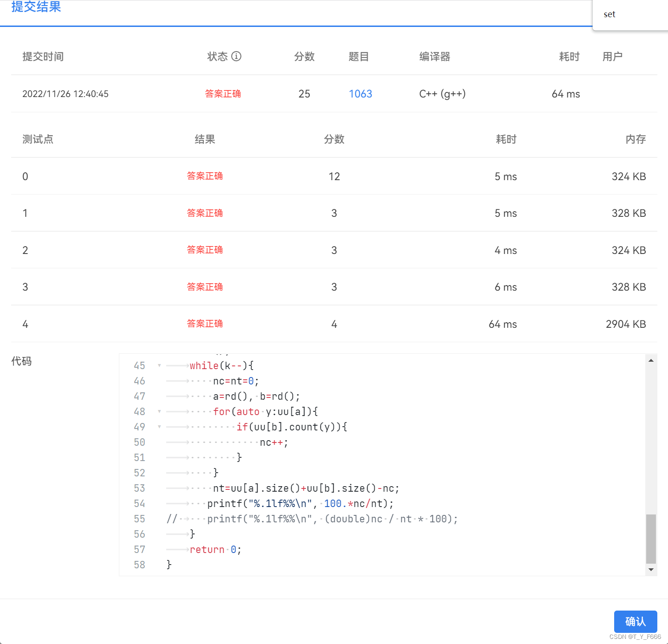The height and width of the screenshot is (644, 668).
Task: Click the 答案正确 result for test point 2
Action: pyautogui.click(x=205, y=250)
